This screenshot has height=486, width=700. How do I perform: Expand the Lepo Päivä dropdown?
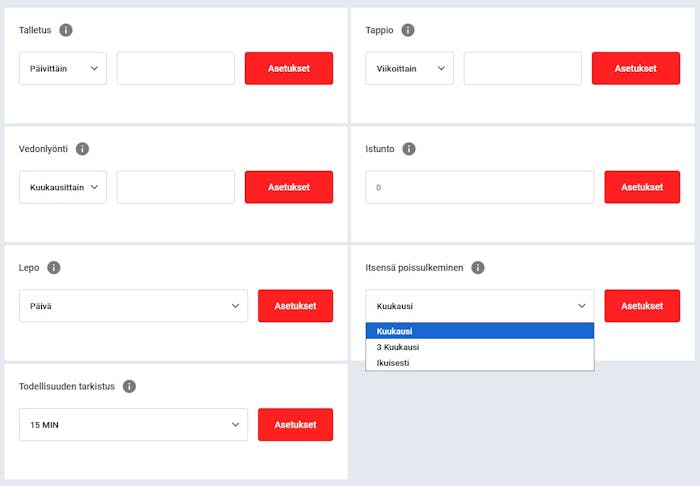click(133, 306)
